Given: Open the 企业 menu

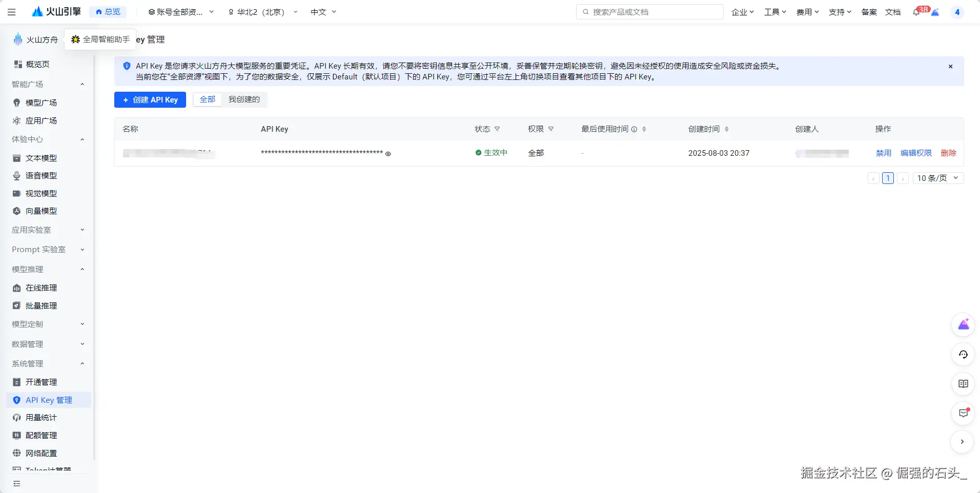Looking at the screenshot, I should click(743, 12).
